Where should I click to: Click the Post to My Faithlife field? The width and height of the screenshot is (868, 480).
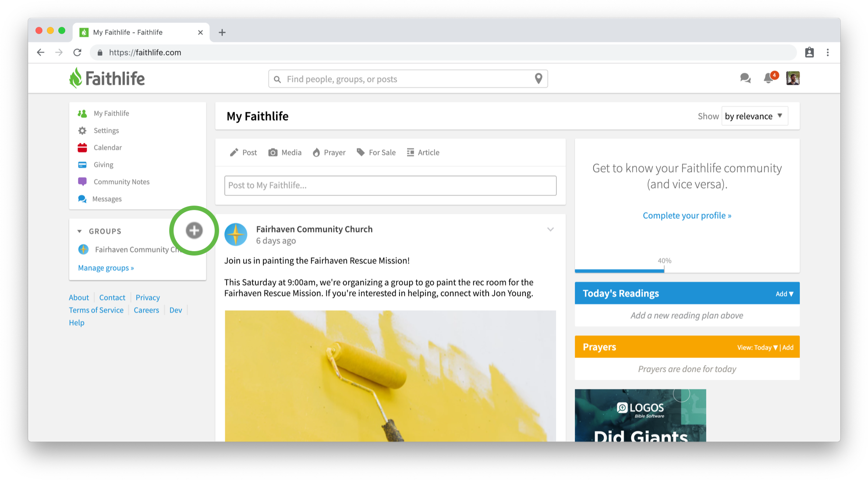pyautogui.click(x=390, y=185)
